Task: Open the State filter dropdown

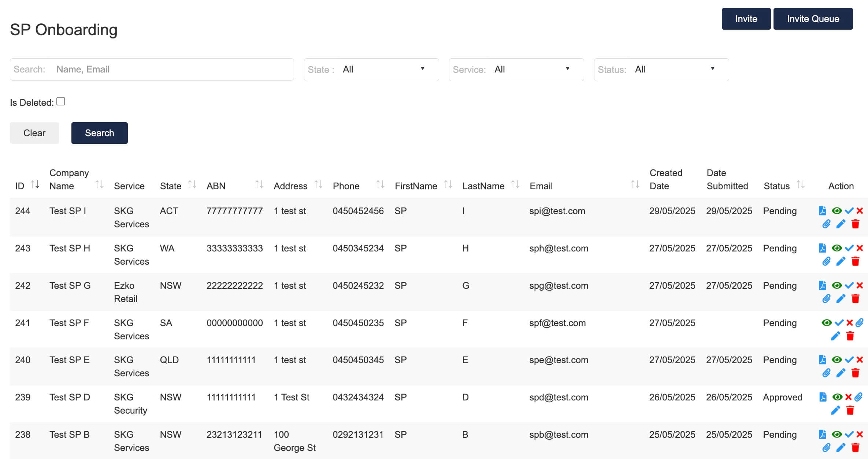Action: [371, 70]
